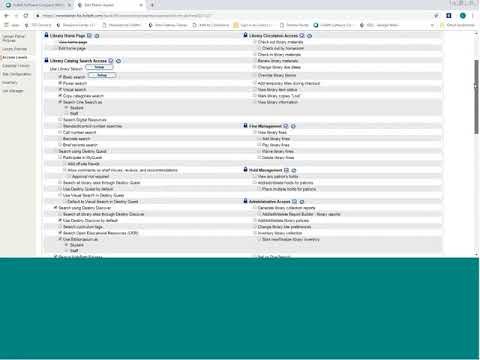Open Library Policies in the left sidebar

tap(15, 49)
